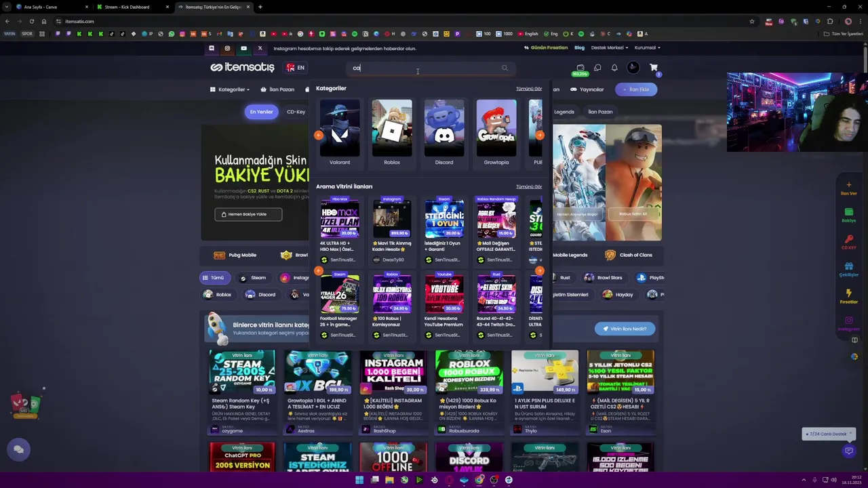This screenshot has width=868, height=488.
Task: Select the En Yeniler tab
Action: (x=261, y=112)
